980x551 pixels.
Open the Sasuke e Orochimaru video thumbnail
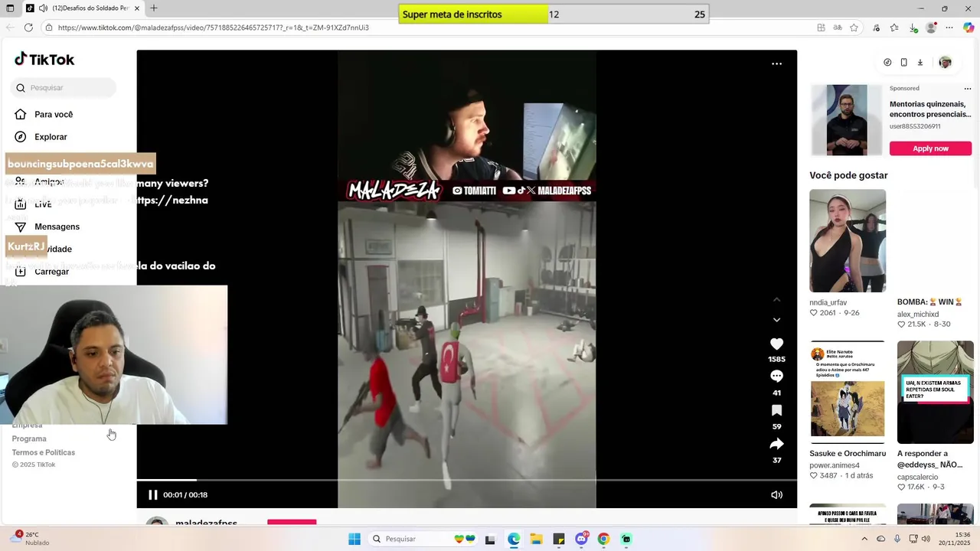(848, 392)
